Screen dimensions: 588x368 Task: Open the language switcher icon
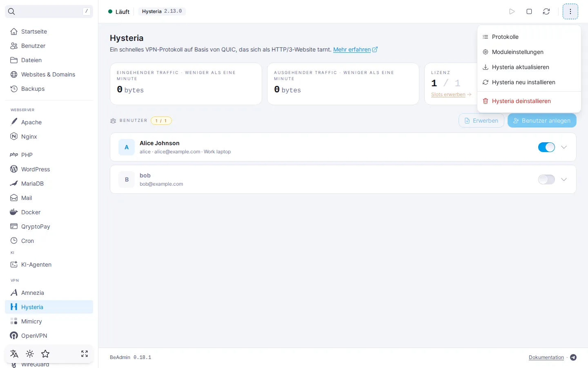coord(14,354)
